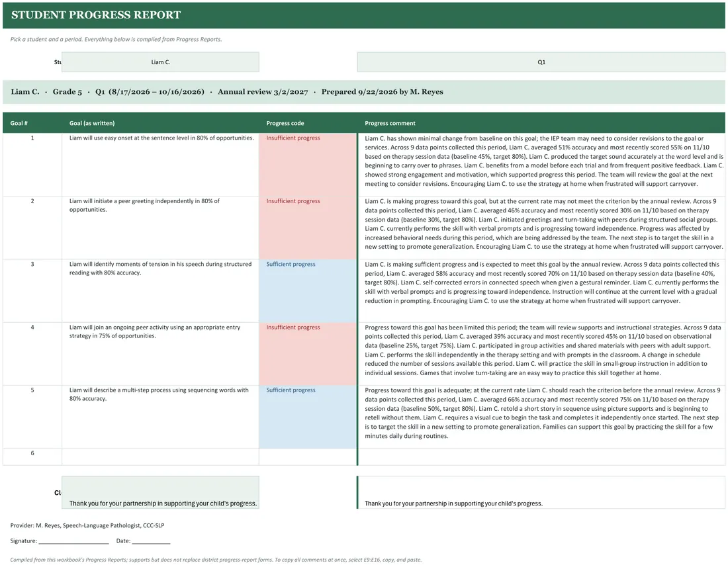Click the STUDENT PROGRESS REPORT title

tap(96, 15)
